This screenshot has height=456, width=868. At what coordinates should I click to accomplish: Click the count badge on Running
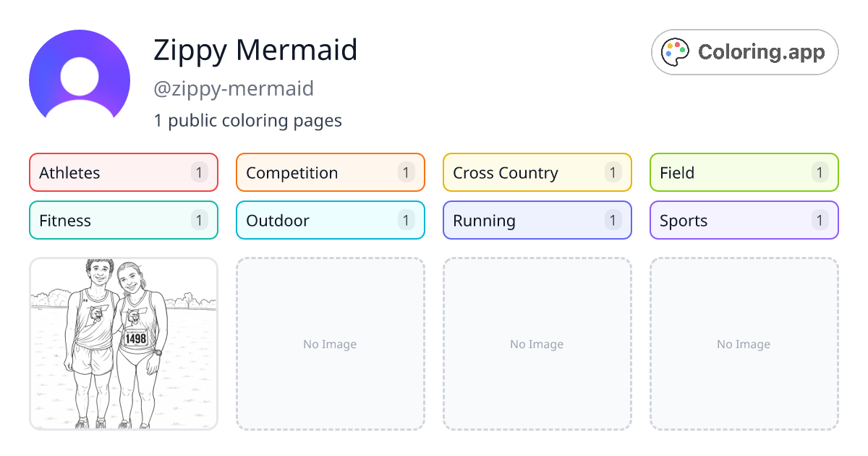[612, 220]
